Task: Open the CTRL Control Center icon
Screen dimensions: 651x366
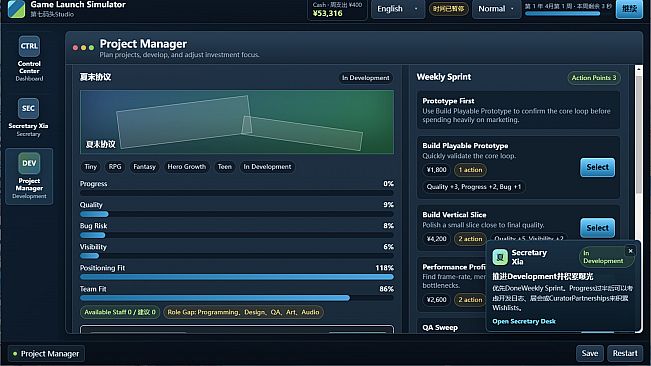Action: (29, 46)
